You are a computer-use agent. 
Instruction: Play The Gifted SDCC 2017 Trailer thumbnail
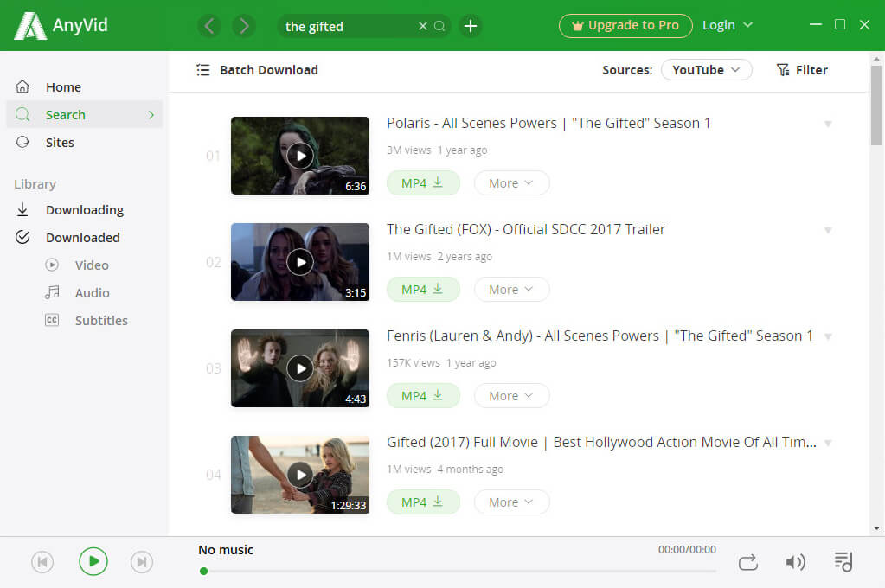point(300,262)
